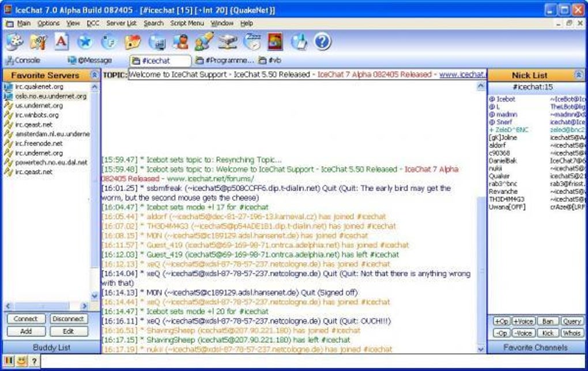Viewport: 588px width, 371px height.
Task: Click the +Voice button
Action: tap(523, 321)
